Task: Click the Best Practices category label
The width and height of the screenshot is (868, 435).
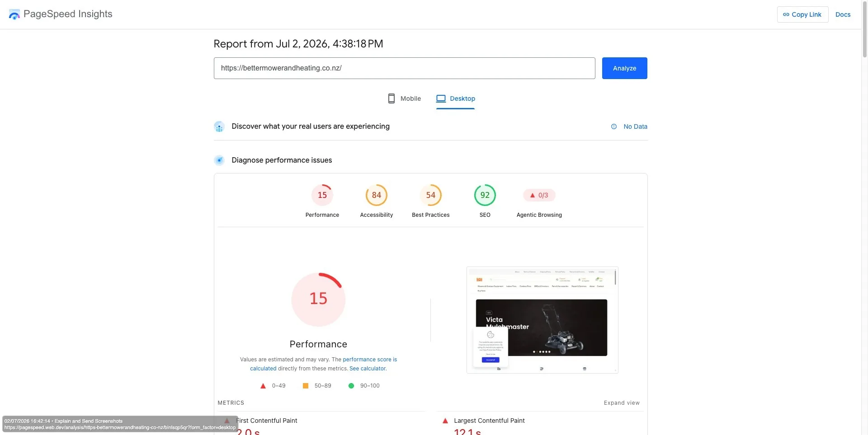Action: pyautogui.click(x=431, y=215)
